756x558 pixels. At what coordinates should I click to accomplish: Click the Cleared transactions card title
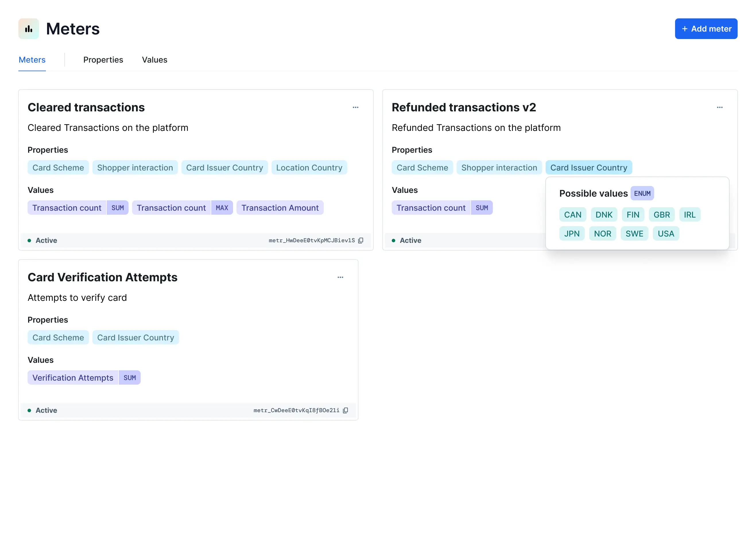pos(86,107)
